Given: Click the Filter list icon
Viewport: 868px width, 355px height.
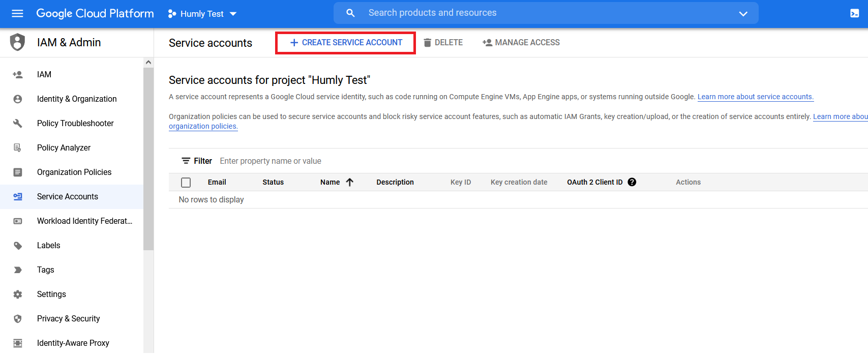Looking at the screenshot, I should point(186,161).
